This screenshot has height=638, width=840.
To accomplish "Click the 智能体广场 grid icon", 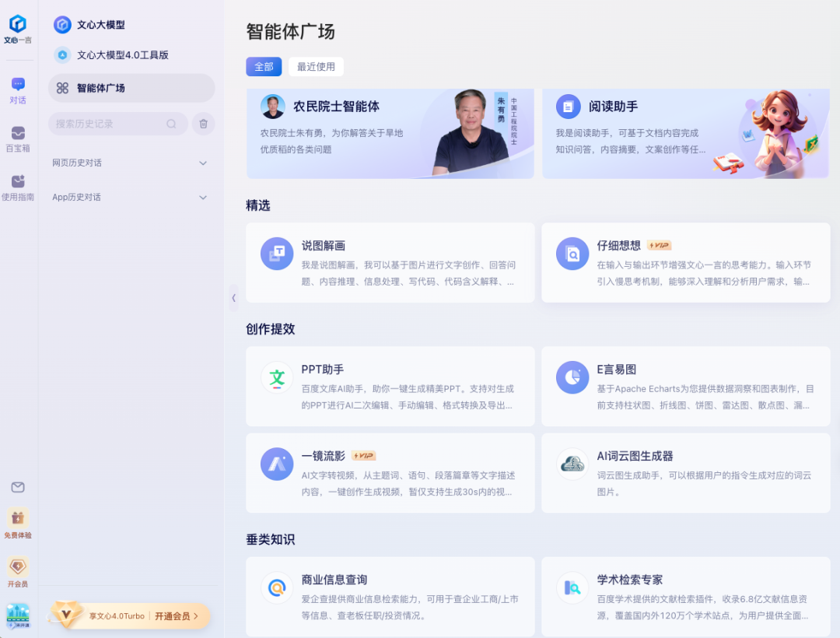I will click(x=62, y=88).
